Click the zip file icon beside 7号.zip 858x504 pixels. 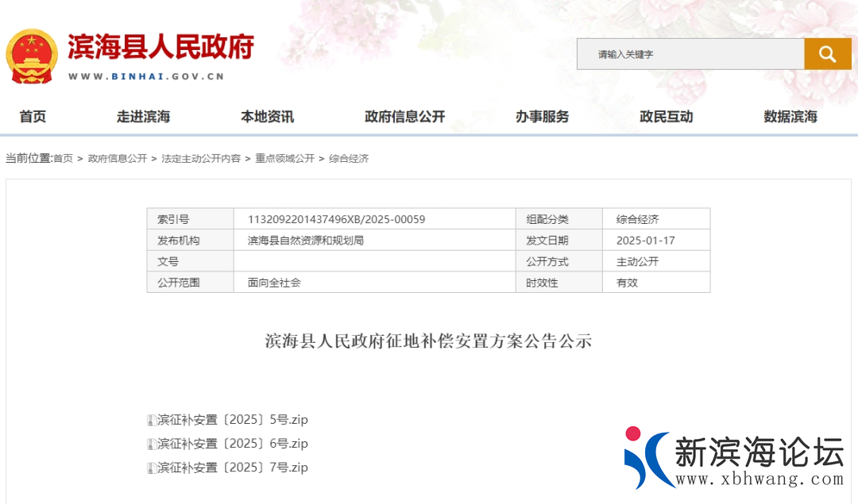click(x=151, y=468)
